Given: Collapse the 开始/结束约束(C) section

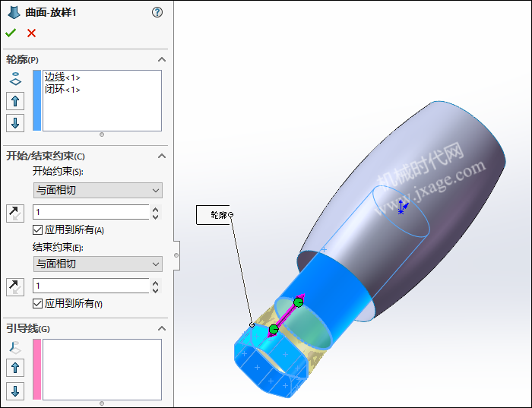Looking at the screenshot, I should [162, 156].
